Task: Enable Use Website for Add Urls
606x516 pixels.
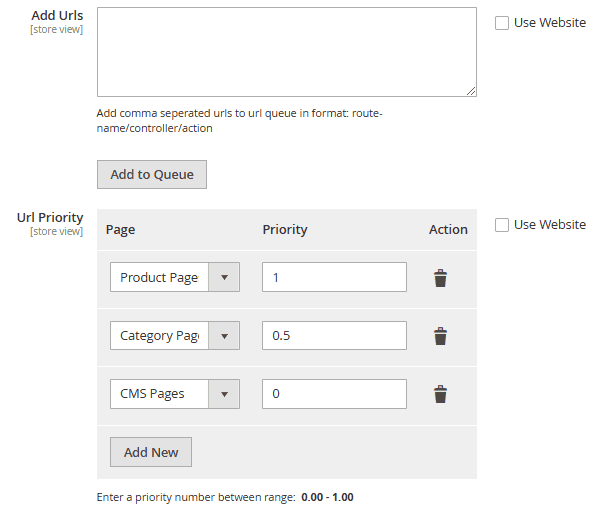Action: [502, 23]
